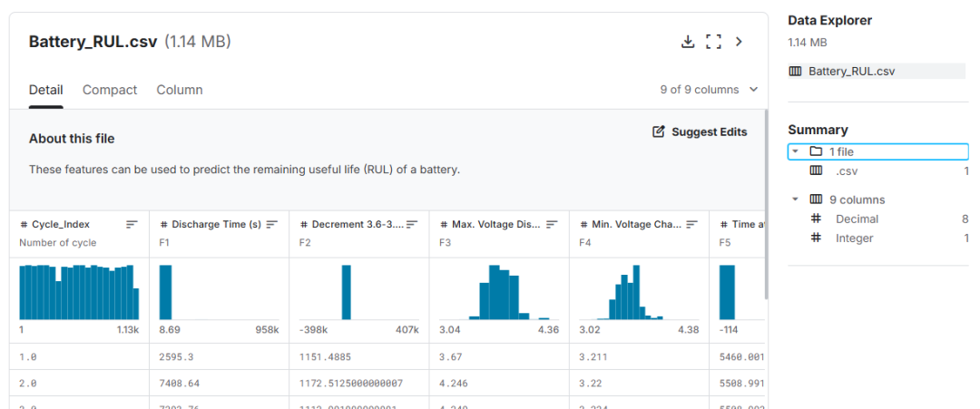Sort the Discharge Time (s) column
This screenshot has width=980, height=409.
[272, 224]
